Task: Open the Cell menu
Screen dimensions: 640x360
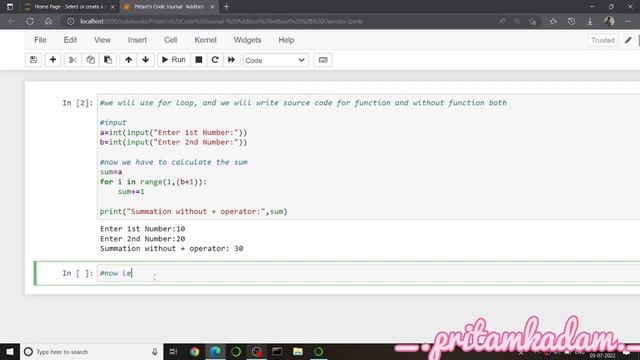Action: [171, 40]
